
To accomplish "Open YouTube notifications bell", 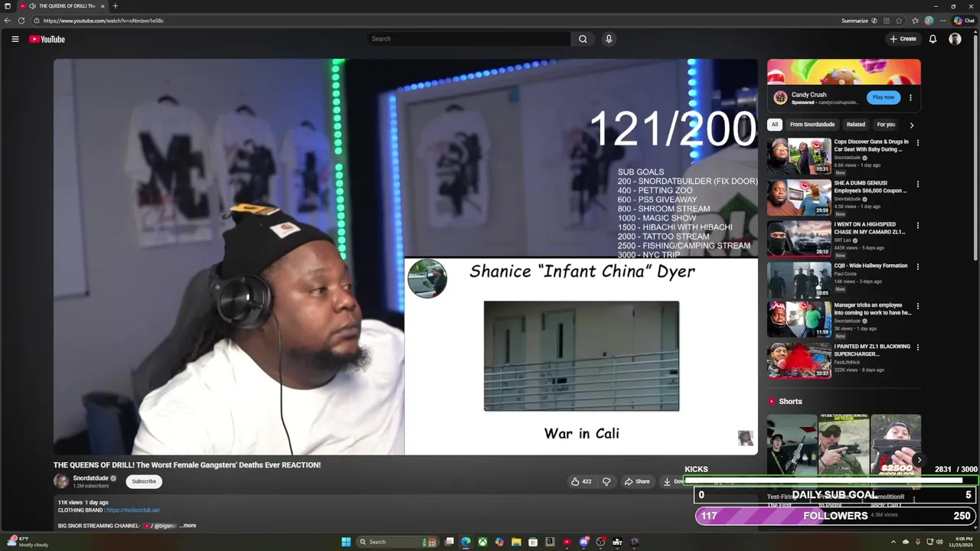I will (x=933, y=39).
